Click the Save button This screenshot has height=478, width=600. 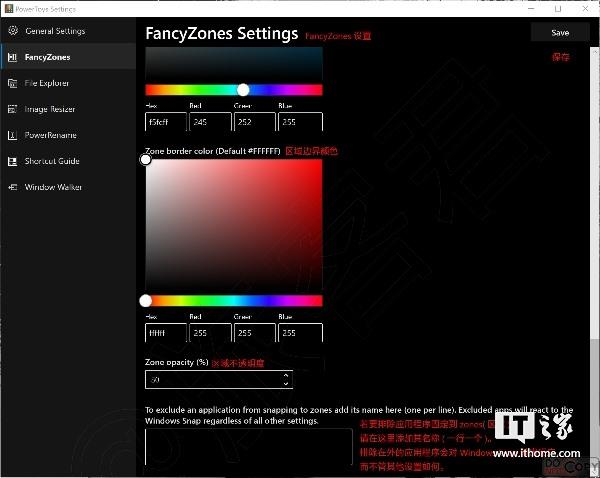[560, 33]
